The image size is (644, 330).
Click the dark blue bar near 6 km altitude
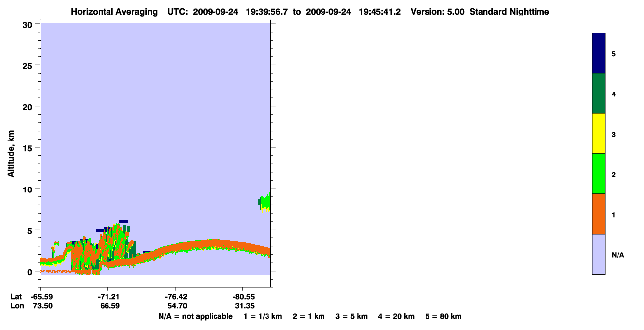pyautogui.click(x=123, y=222)
